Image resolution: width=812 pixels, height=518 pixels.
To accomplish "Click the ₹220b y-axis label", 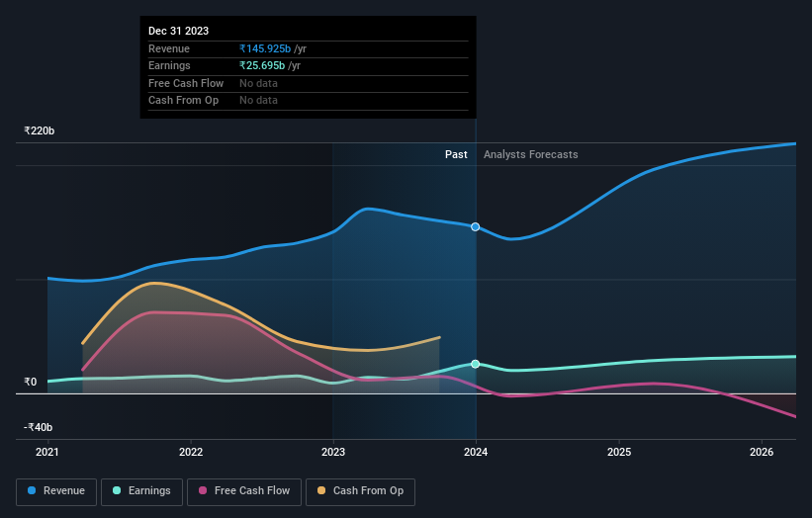I will (x=39, y=130).
